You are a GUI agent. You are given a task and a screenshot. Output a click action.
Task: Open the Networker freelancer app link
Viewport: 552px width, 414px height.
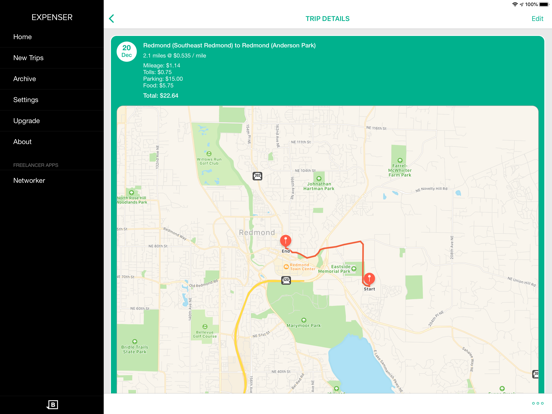[x=52, y=180]
